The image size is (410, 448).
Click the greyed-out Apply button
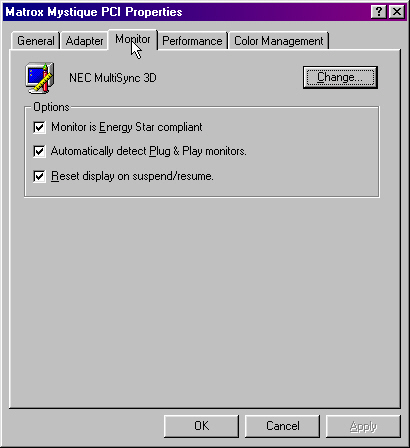(x=363, y=426)
